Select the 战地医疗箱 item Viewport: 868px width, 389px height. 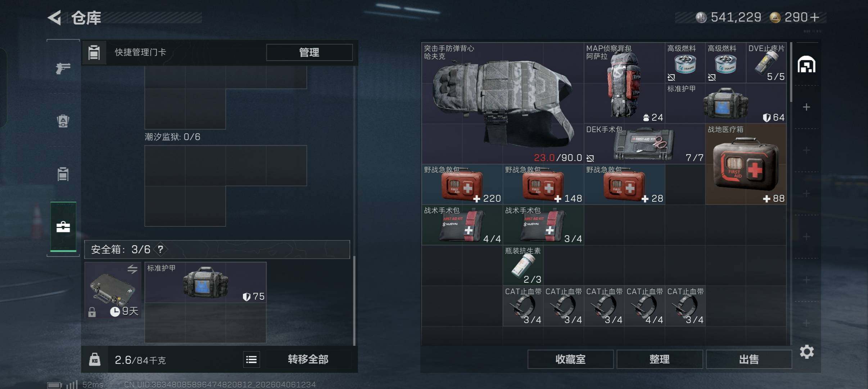746,164
